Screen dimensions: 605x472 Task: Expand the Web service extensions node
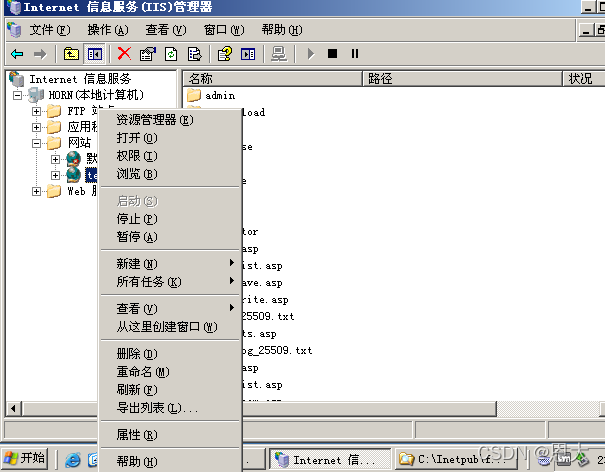point(36,191)
